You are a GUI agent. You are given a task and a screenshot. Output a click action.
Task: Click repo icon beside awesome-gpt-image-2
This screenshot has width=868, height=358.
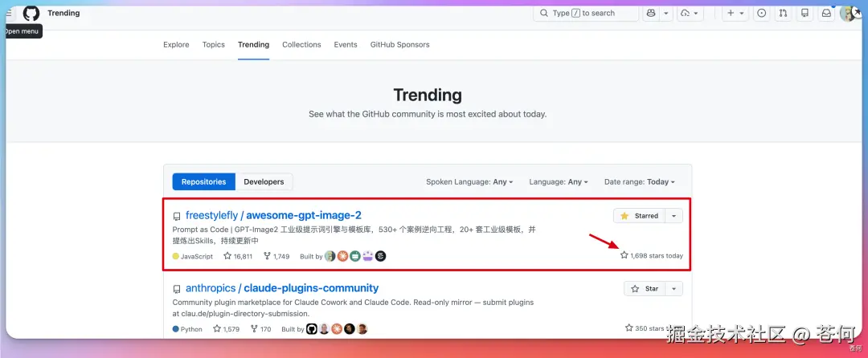click(x=177, y=217)
